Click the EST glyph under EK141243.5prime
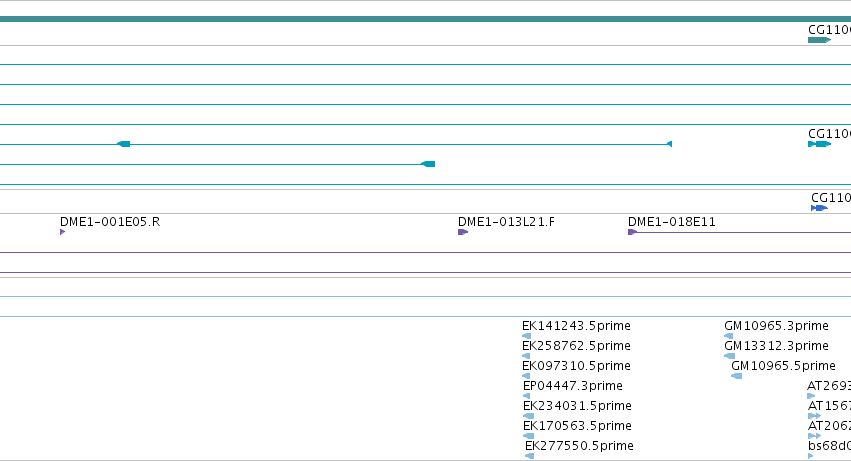 (526, 336)
